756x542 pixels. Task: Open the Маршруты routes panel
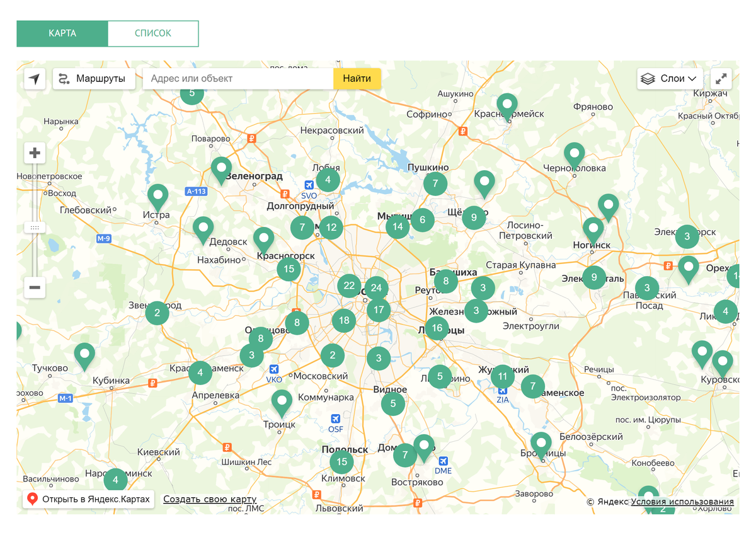94,79
